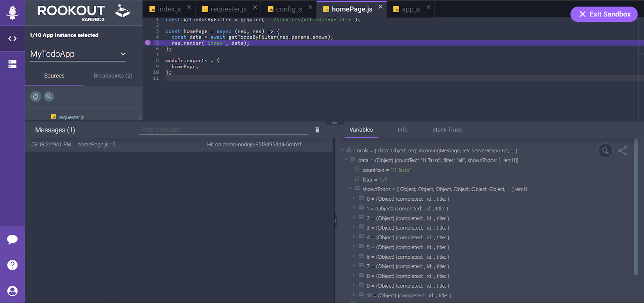Image resolution: width=644 pixels, height=303 pixels.
Task: Click the Rookout bird logo icon
Action: (x=12, y=12)
